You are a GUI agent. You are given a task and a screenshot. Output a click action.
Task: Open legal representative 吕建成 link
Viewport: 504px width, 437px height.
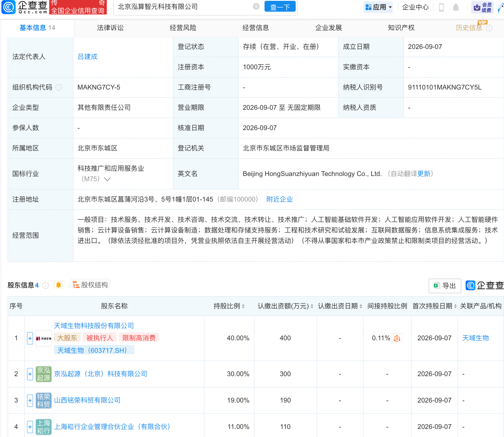click(88, 57)
